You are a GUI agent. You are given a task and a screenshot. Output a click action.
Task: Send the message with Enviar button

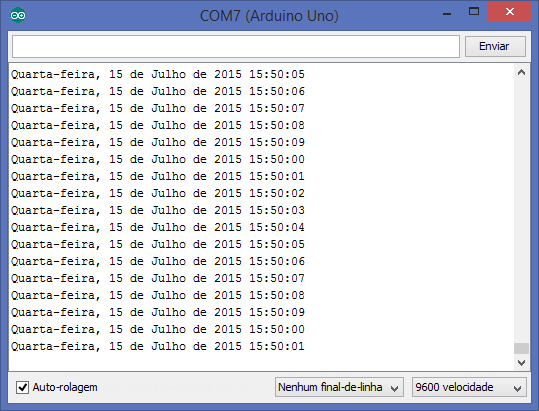click(x=495, y=46)
